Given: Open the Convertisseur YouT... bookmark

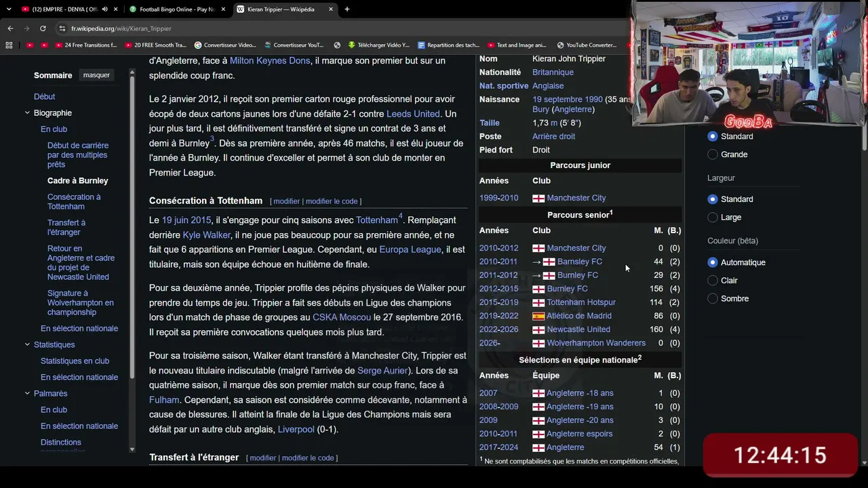Looking at the screenshot, I should 294,45.
